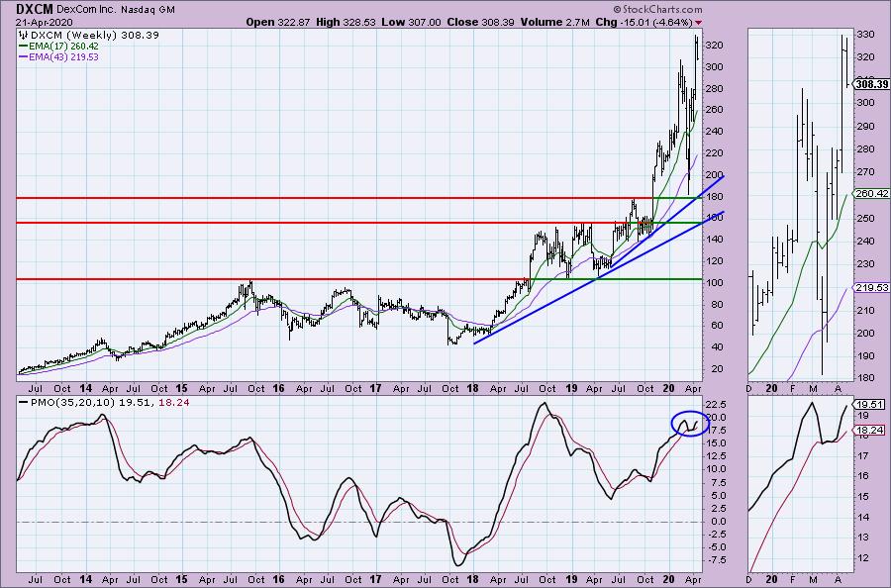
Task: Select the DexCom Inc. company name
Action: pos(86,10)
